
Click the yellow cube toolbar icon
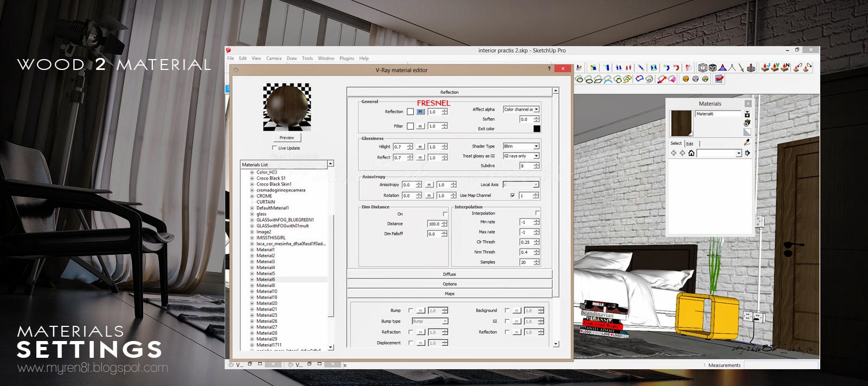(x=686, y=79)
